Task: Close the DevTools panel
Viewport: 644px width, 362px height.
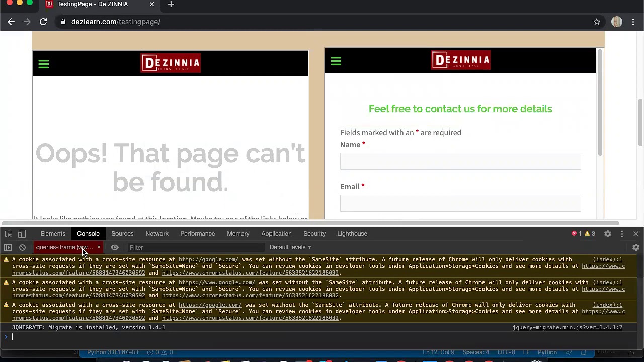Action: point(636,234)
